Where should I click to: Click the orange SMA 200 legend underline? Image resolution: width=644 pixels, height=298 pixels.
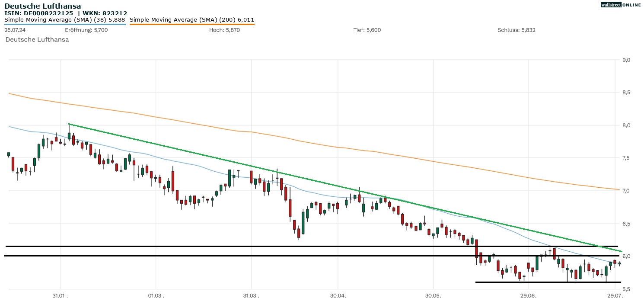click(192, 24)
